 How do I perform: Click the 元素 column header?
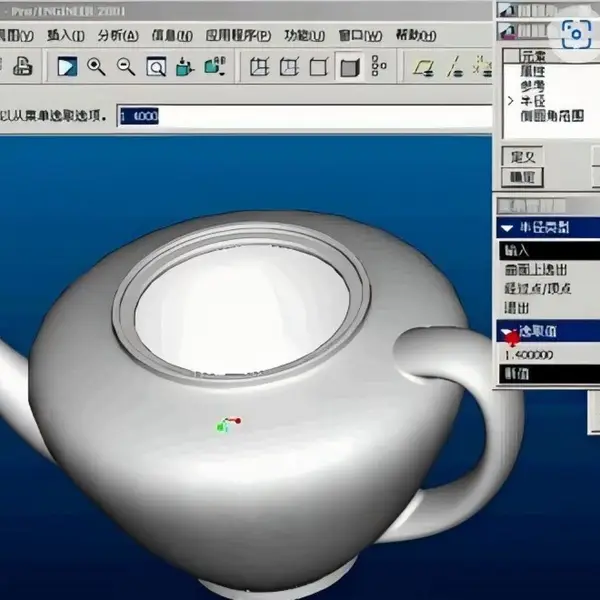coord(532,56)
